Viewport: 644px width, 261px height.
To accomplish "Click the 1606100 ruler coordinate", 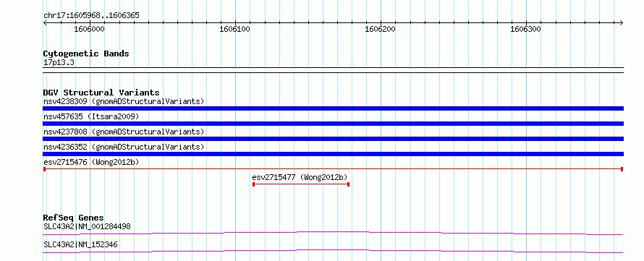I will pyautogui.click(x=234, y=29).
